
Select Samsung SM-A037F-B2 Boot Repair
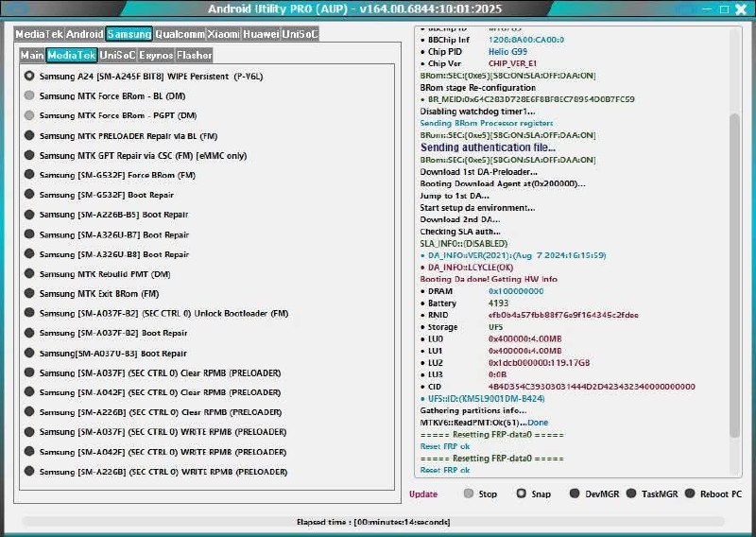[106, 333]
